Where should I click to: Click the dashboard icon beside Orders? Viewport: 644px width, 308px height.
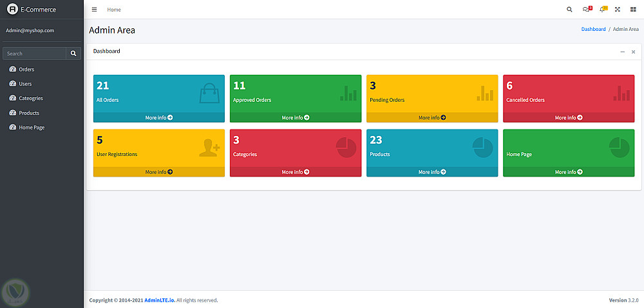[12, 70]
